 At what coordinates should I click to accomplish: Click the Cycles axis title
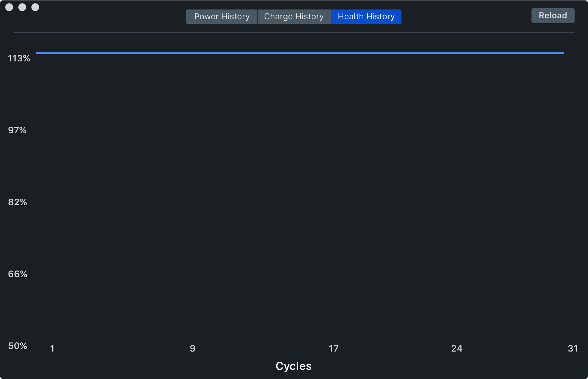294,366
